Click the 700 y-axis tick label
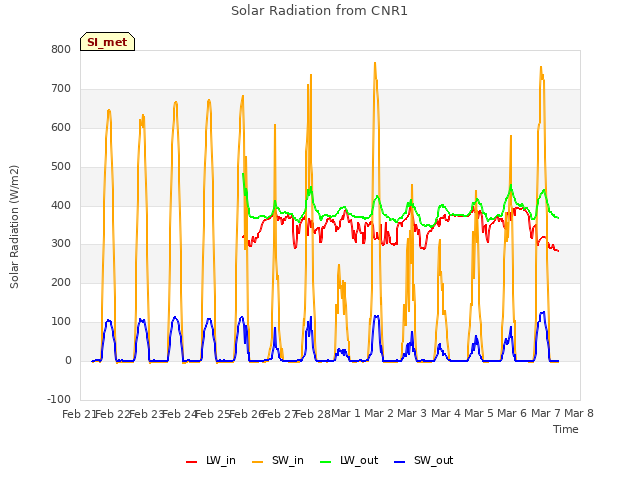640x480 pixels. 61,89
